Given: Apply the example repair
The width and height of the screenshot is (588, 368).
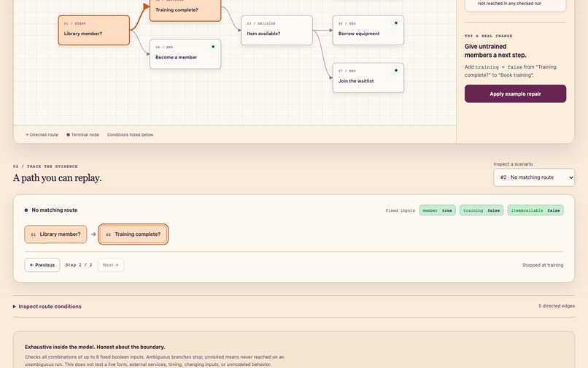Looking at the screenshot, I should [x=515, y=93].
